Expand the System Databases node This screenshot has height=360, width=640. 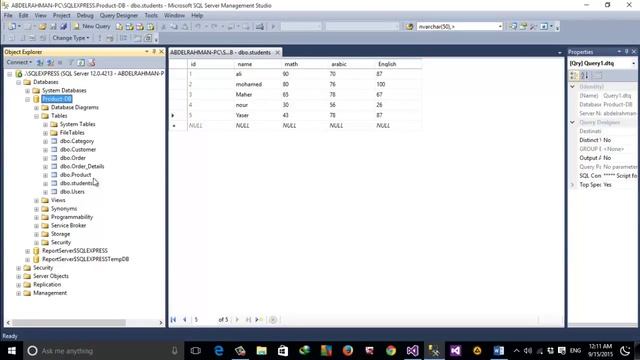pos(28,91)
